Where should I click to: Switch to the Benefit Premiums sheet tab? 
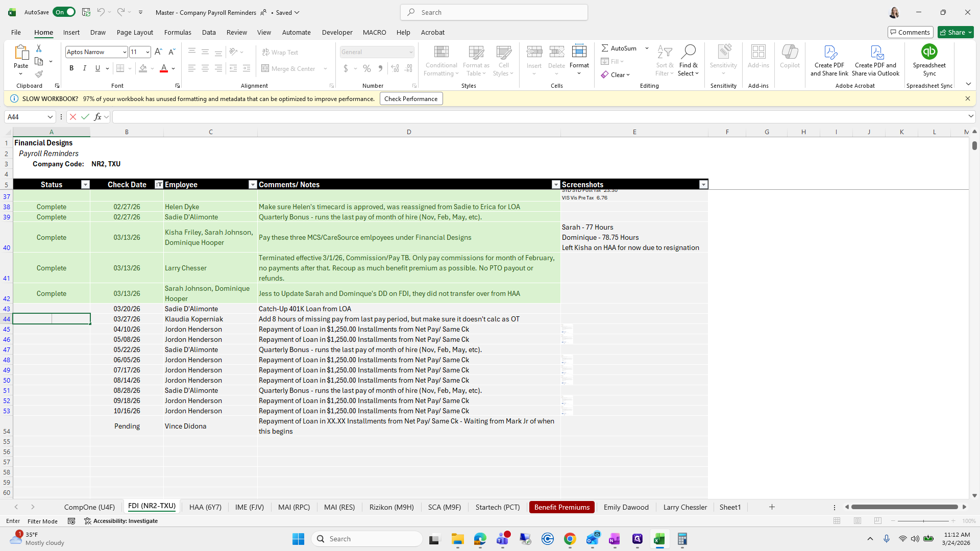coord(561,507)
